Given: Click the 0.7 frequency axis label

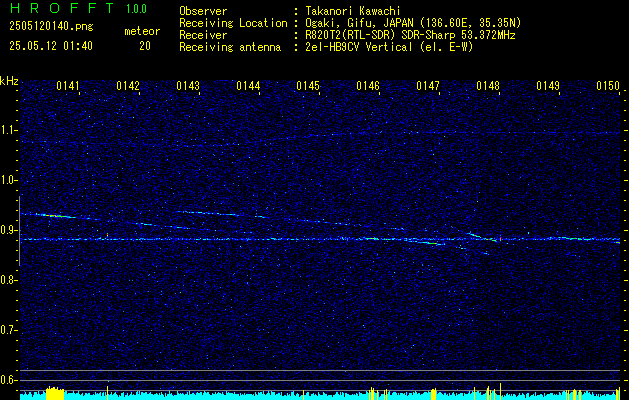Looking at the screenshot, I should pyautogui.click(x=8, y=330).
